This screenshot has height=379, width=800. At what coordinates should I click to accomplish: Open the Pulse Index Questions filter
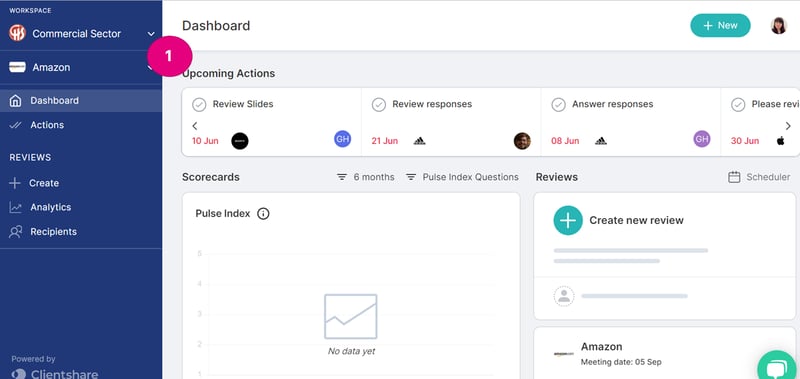462,177
